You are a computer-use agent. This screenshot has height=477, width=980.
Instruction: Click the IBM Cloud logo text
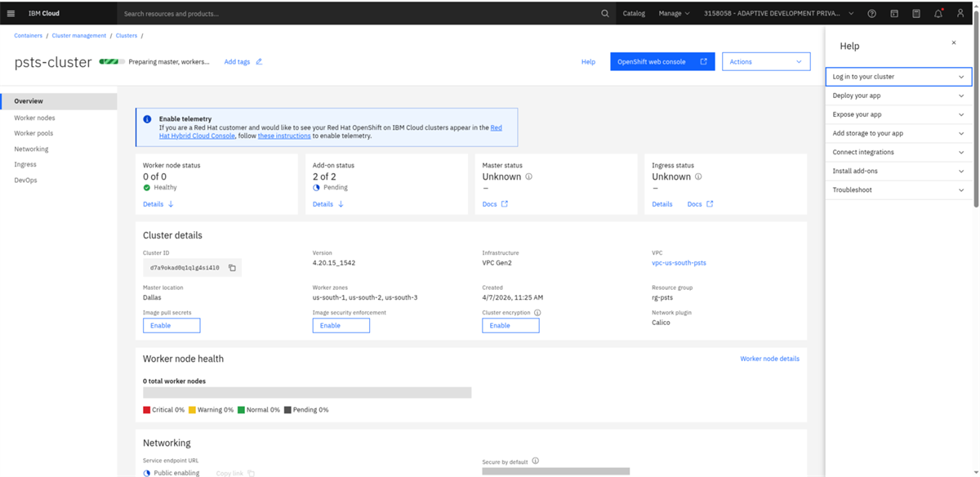coord(44,13)
